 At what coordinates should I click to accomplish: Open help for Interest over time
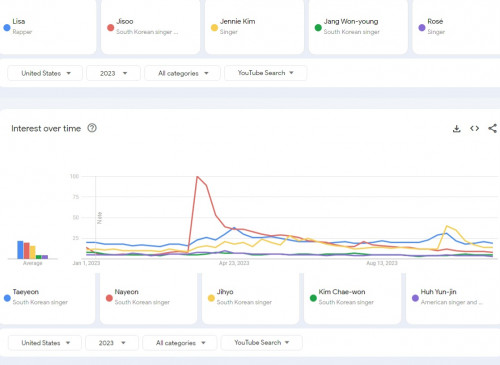92,128
